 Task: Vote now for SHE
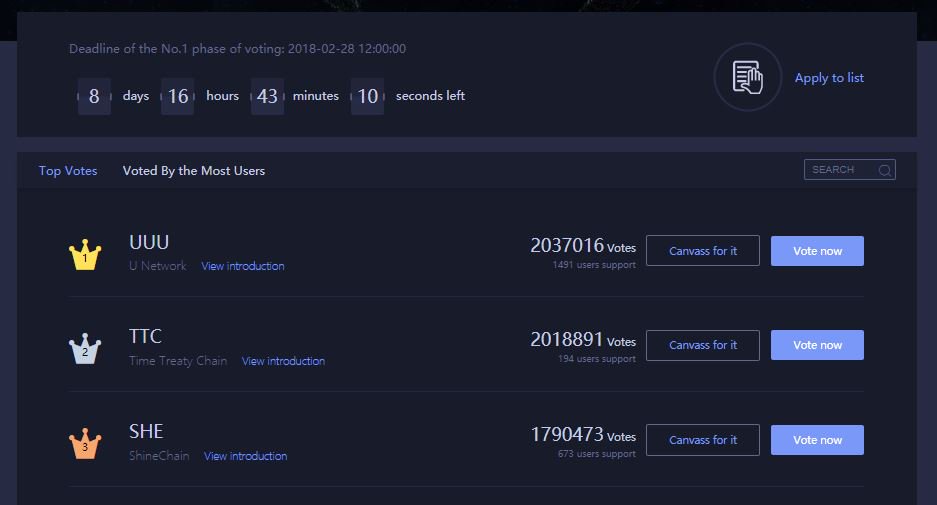pyautogui.click(x=817, y=440)
